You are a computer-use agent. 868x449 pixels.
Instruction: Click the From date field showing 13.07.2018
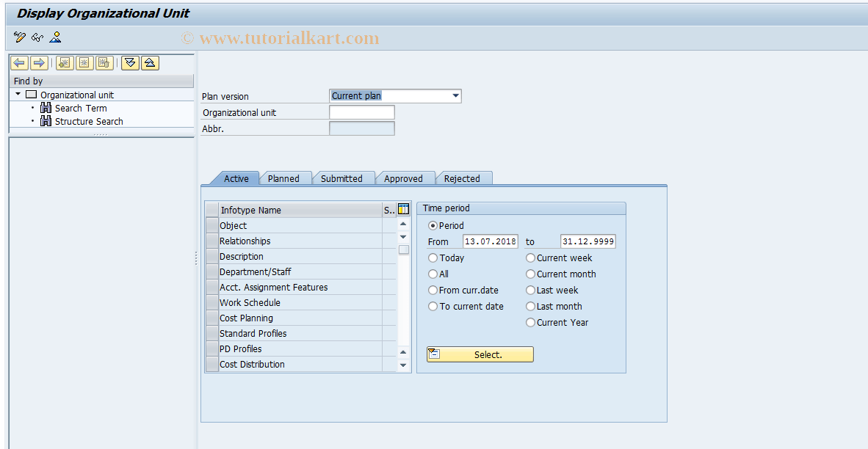(490, 241)
